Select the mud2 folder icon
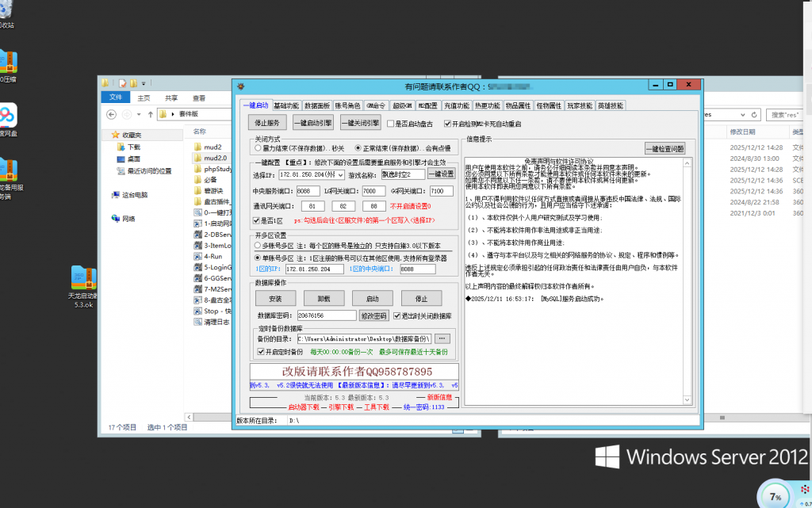This screenshot has width=812, height=508. (198, 147)
